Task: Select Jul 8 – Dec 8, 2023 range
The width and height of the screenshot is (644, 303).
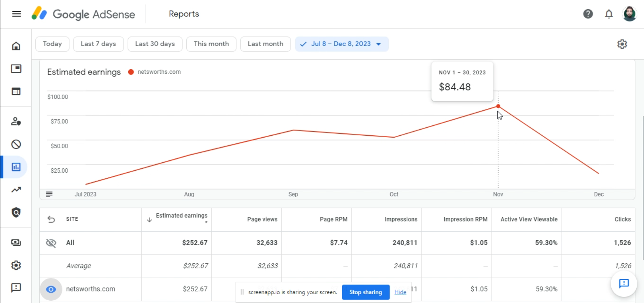Action: (342, 44)
